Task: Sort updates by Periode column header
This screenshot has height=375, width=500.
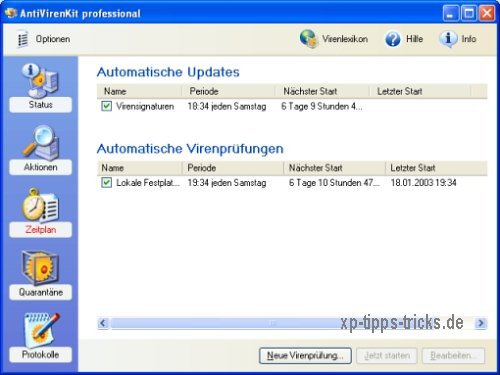Action: click(228, 91)
